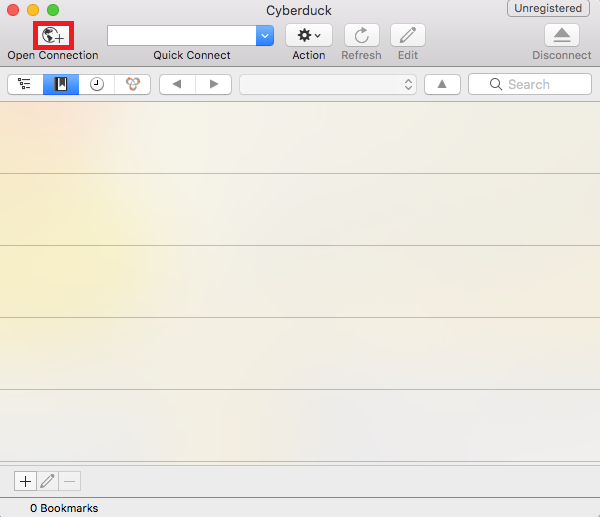
Task: Click the Open Connection globe icon
Action: [x=52, y=35]
